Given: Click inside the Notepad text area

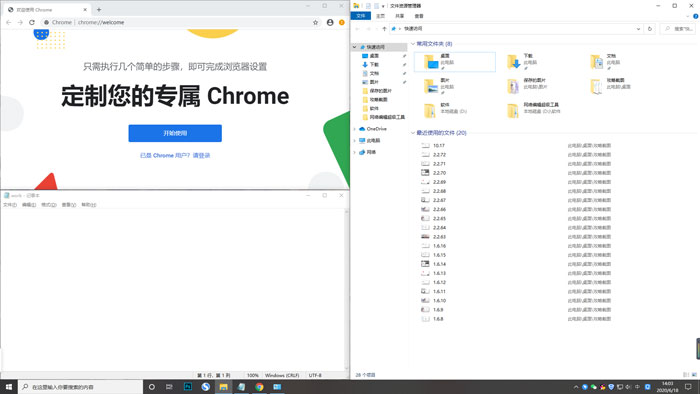Looking at the screenshot, I should click(x=172, y=290).
